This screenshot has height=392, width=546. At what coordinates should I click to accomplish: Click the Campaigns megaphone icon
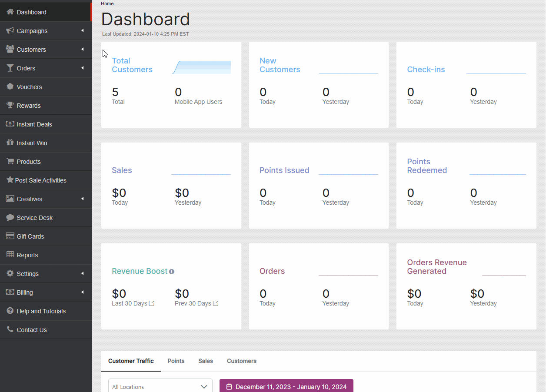[x=10, y=30]
